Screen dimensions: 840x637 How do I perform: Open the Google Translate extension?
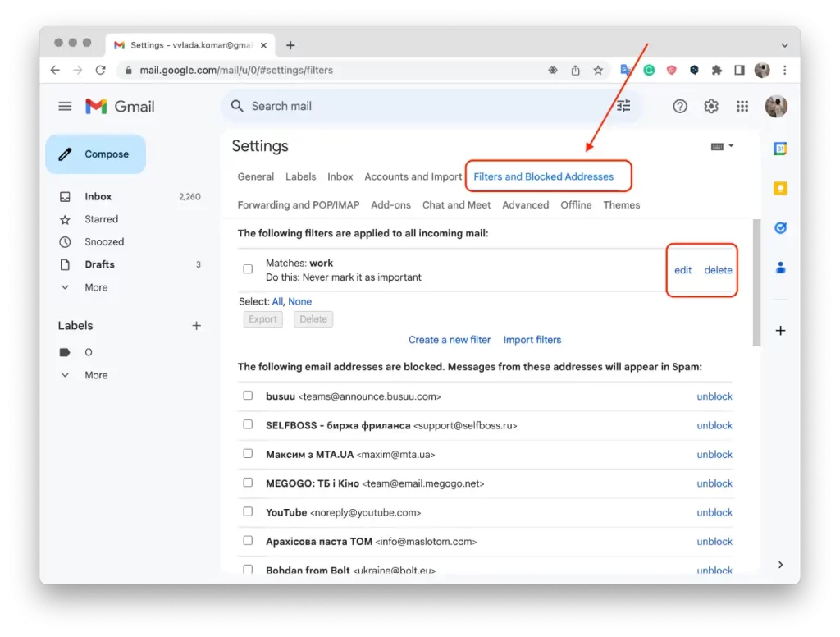pos(625,71)
